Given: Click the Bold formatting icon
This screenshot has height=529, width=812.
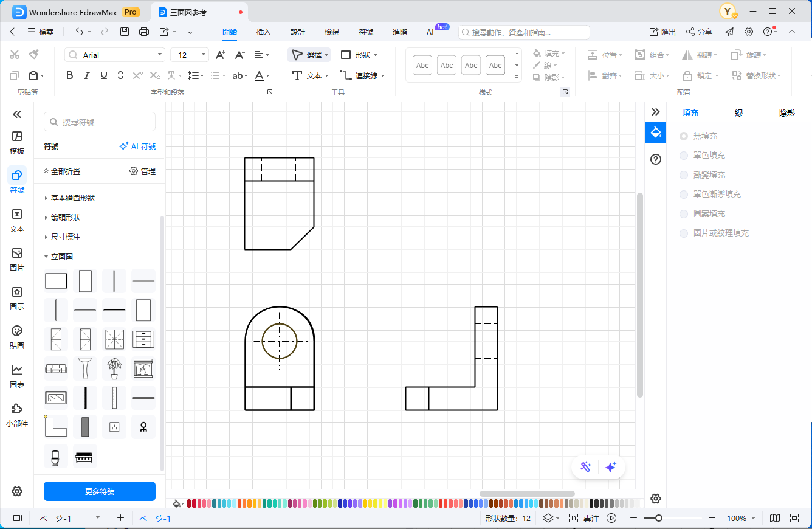Looking at the screenshot, I should coord(69,75).
